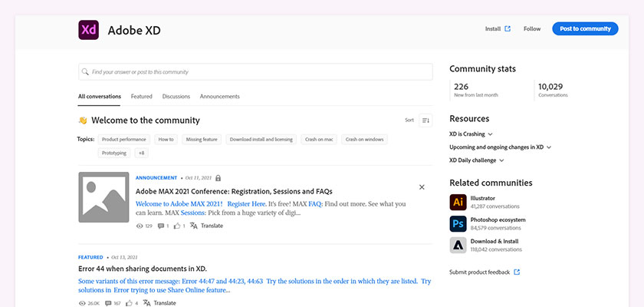Open the Illustrator community icon
This screenshot has height=307, width=644.
(x=458, y=202)
